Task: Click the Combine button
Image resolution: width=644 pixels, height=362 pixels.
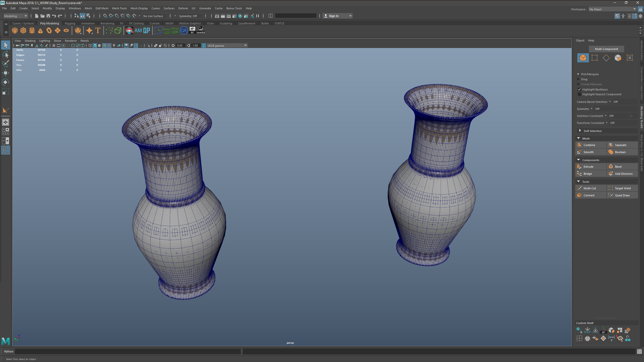Action: click(x=591, y=145)
